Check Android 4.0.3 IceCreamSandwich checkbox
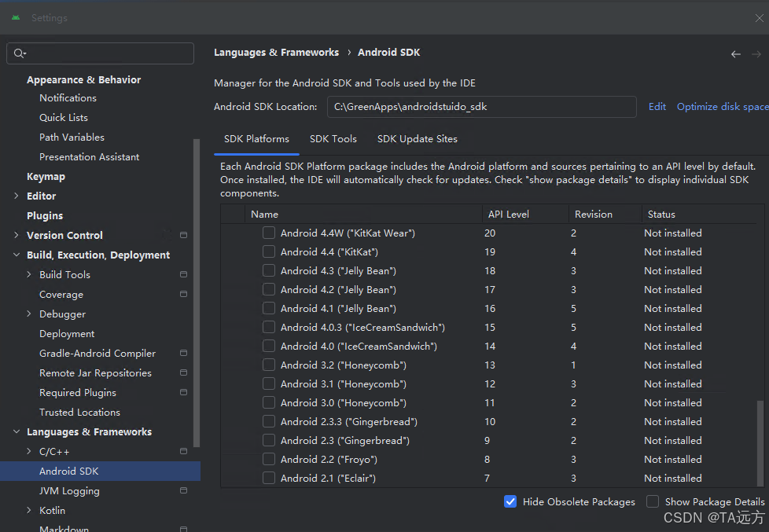The image size is (769, 532). (269, 327)
